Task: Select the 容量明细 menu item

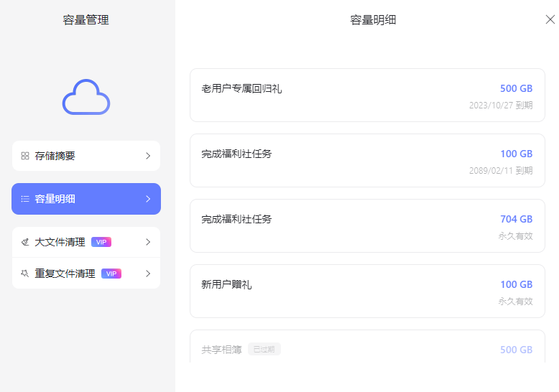Action: tap(86, 199)
